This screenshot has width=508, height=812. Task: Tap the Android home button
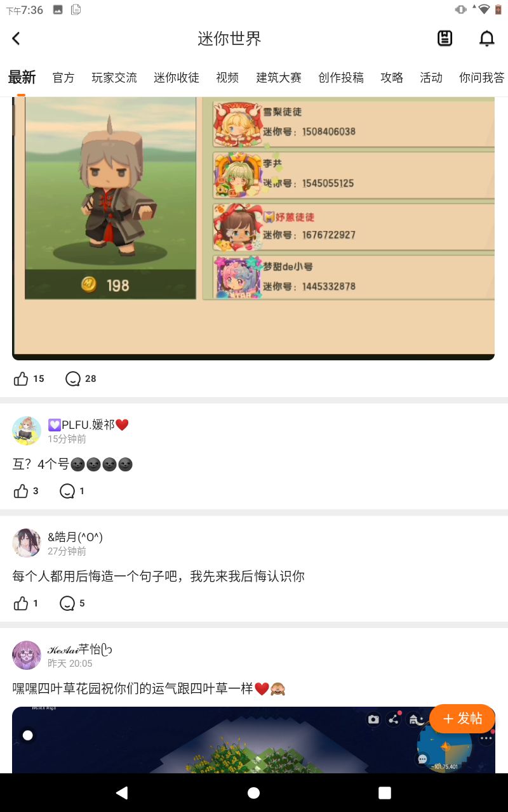253,792
